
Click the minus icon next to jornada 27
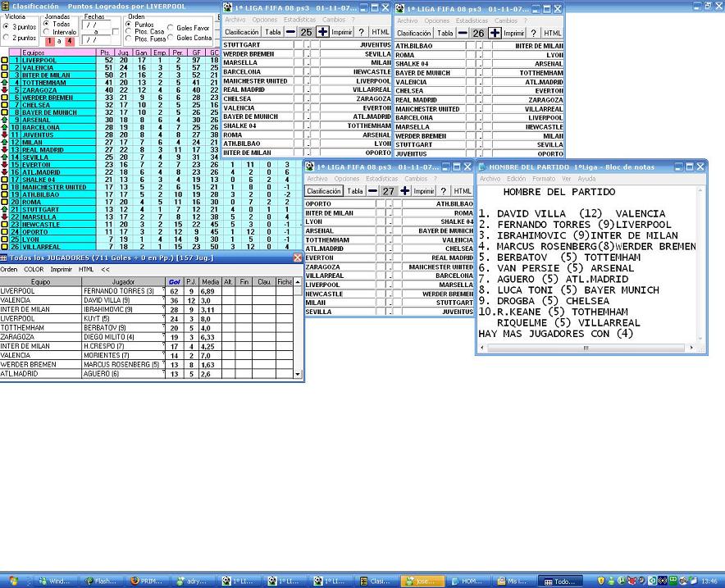pyautogui.click(x=372, y=190)
